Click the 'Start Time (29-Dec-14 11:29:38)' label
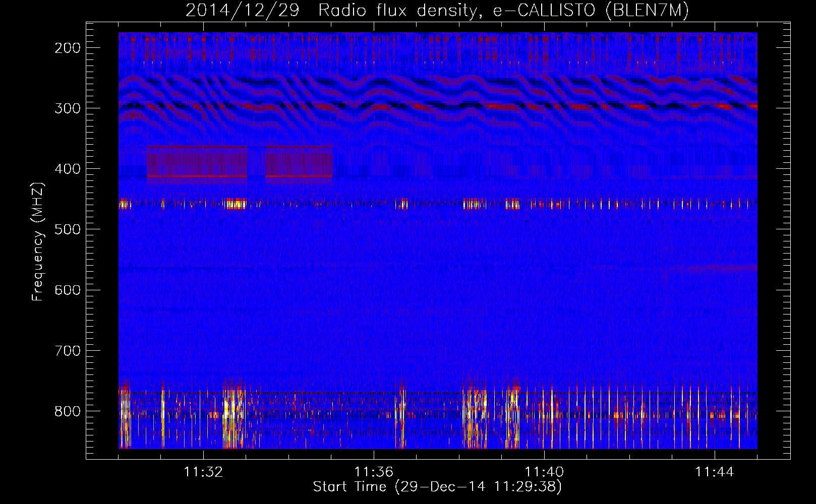 437,487
